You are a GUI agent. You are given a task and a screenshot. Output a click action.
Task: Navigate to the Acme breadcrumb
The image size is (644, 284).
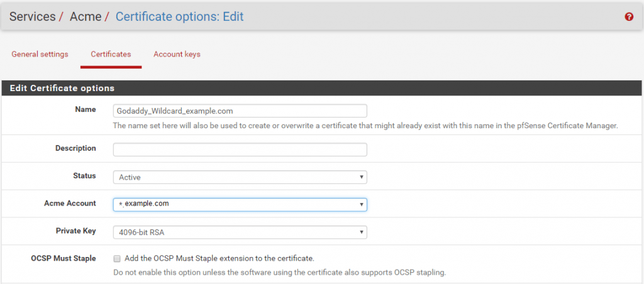click(x=85, y=17)
